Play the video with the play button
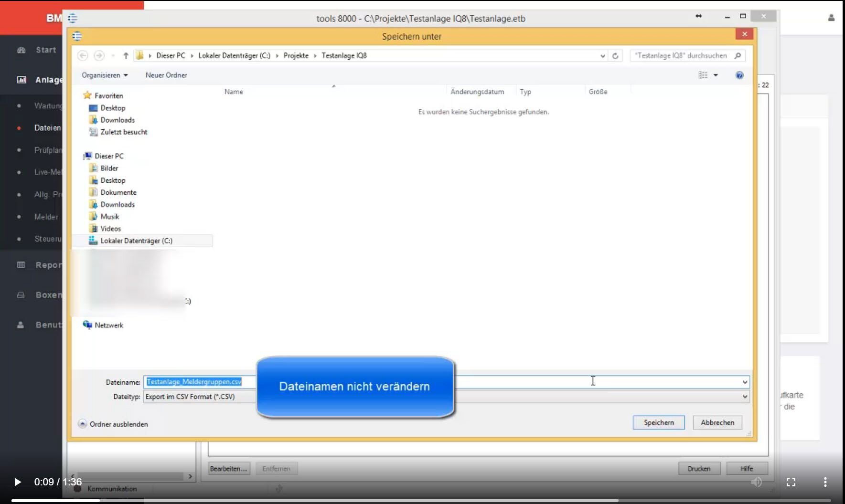This screenshot has height=504, width=845. [18, 482]
